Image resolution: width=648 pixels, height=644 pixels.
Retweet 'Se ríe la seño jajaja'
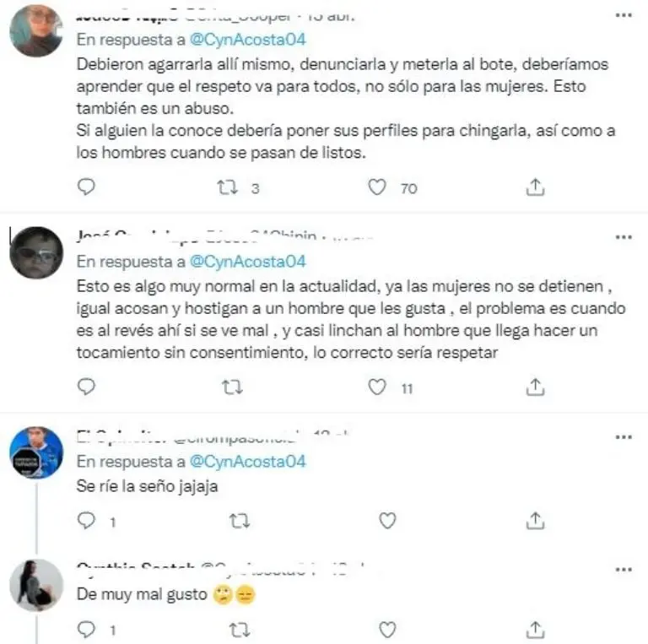coord(240,521)
